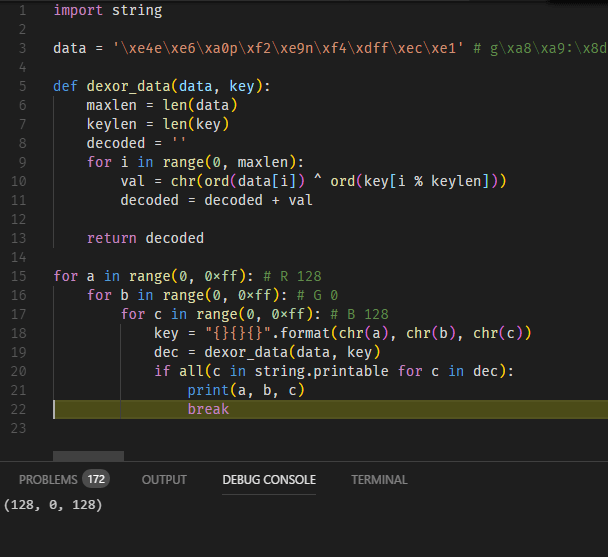Click 'dec = dexor_data(data, key)' on line 19
The height and width of the screenshot is (557, 608).
(267, 352)
